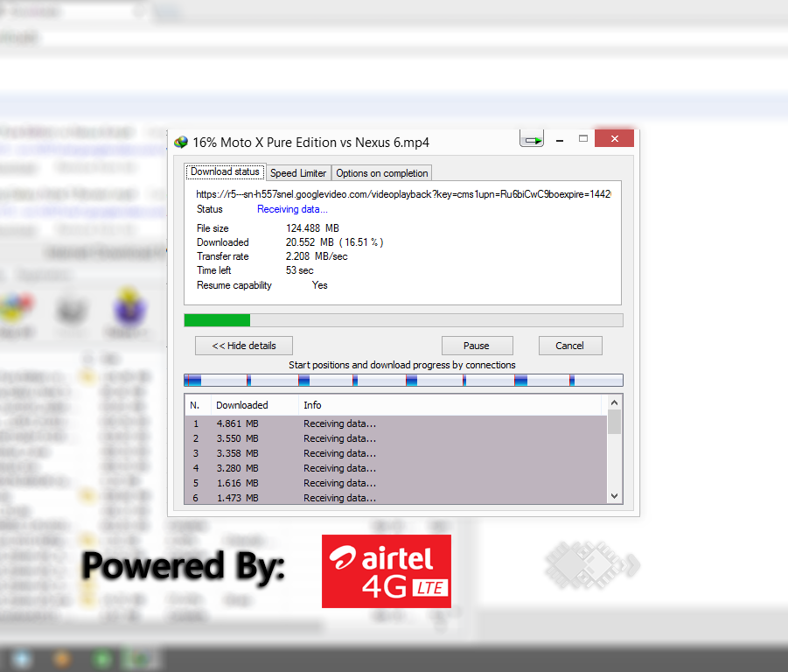
Task: Click the window title '16% Moto X Pure Edition vs Nexus 6.mp4'
Action: (311, 143)
